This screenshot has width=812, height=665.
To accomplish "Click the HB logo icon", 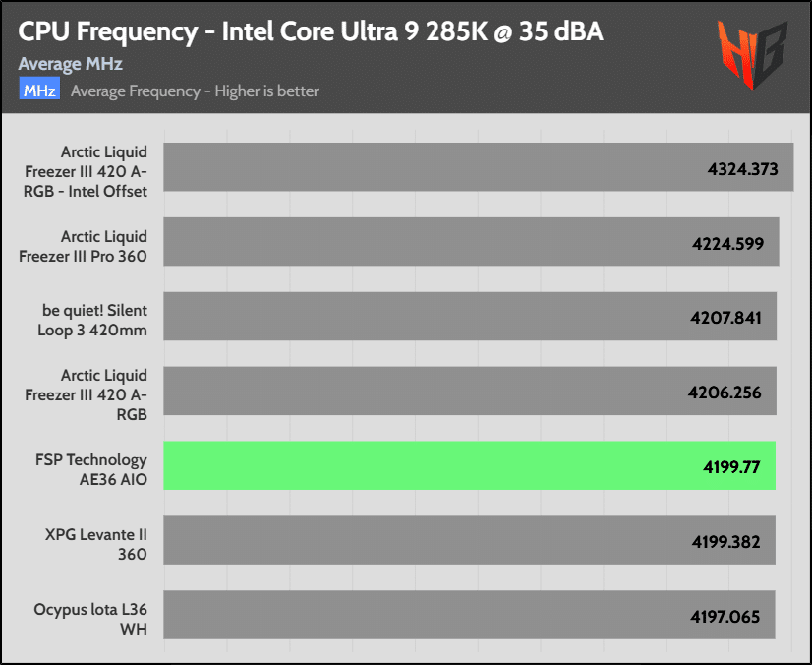I will coord(752,54).
